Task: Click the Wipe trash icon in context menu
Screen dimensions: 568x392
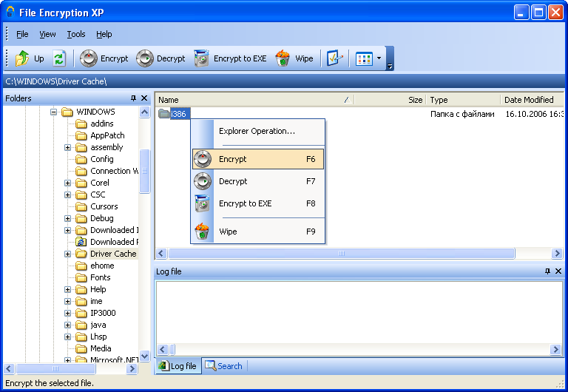Action: [202, 232]
